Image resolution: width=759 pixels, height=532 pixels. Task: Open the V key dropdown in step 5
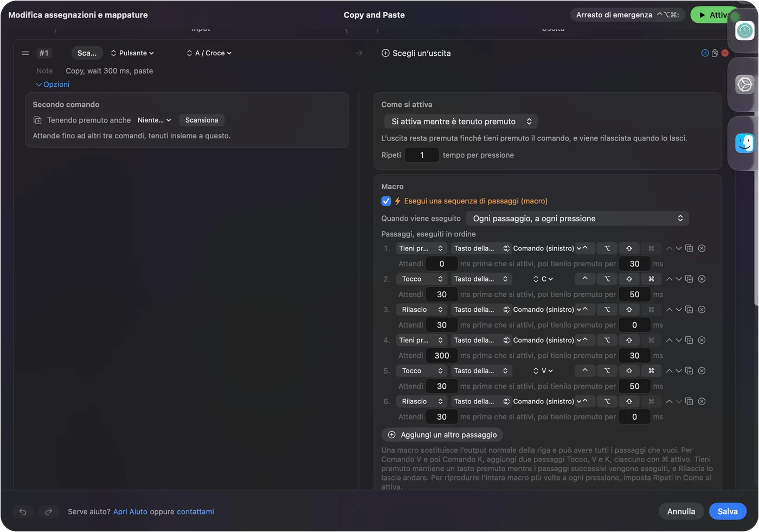point(543,371)
